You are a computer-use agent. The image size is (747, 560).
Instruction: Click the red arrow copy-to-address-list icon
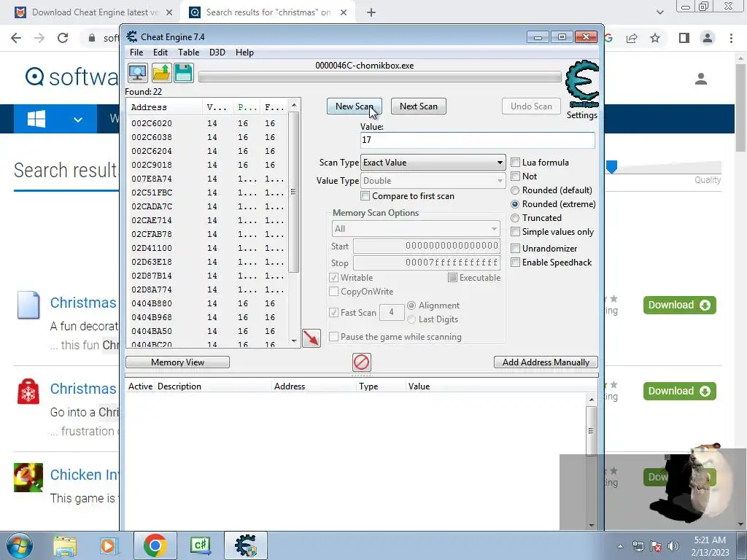pyautogui.click(x=311, y=338)
